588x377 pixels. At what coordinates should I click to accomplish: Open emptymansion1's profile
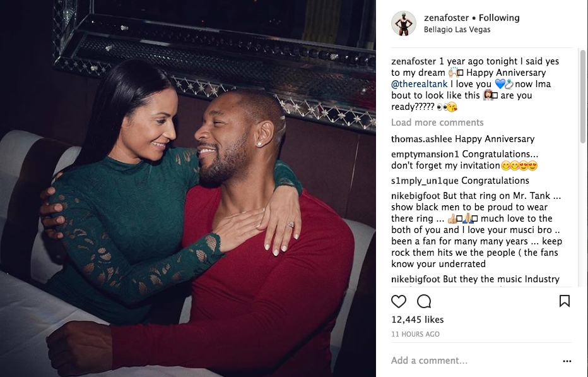(425, 154)
